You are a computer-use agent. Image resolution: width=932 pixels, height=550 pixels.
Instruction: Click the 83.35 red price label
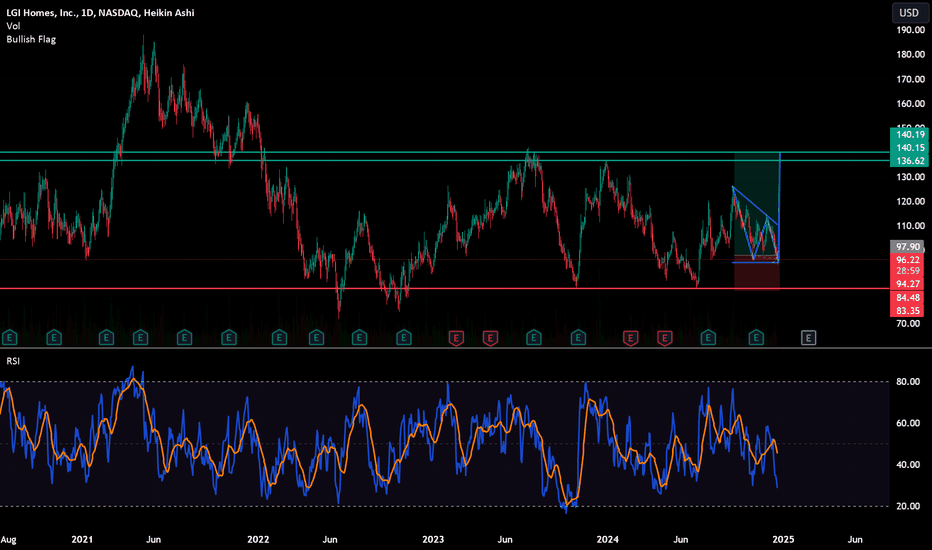908,311
